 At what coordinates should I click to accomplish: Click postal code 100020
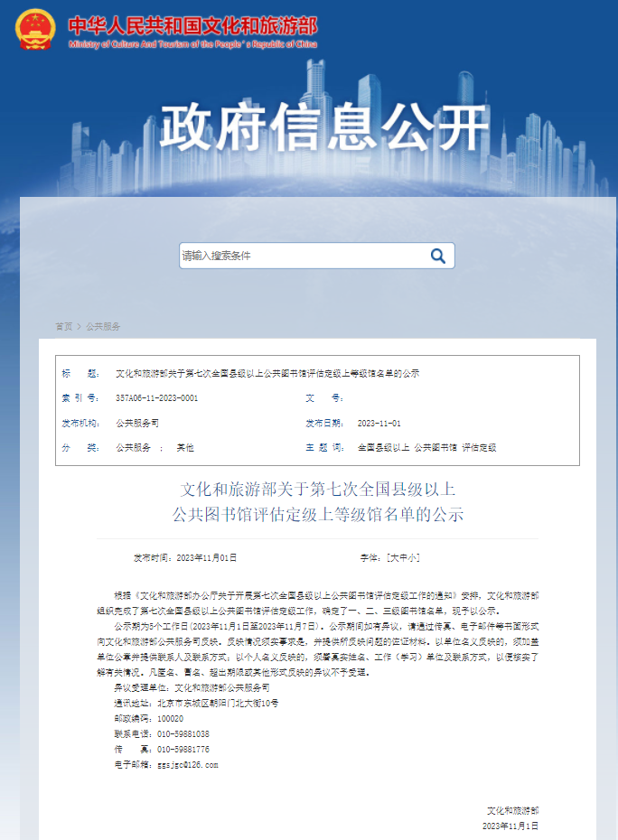(x=170, y=718)
